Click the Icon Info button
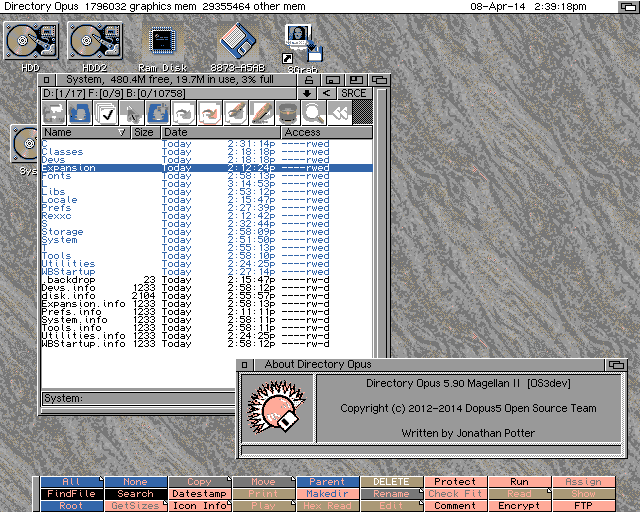This screenshot has width=640, height=512. click(200, 506)
